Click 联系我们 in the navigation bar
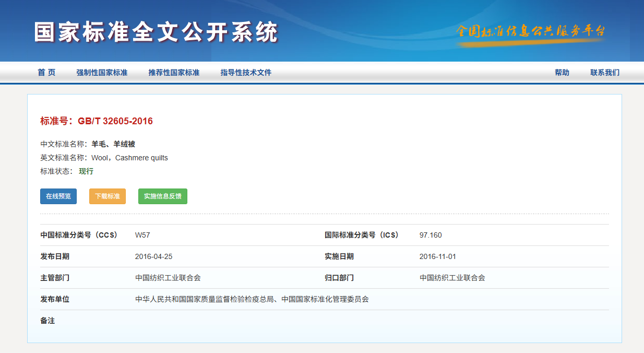 pos(605,73)
